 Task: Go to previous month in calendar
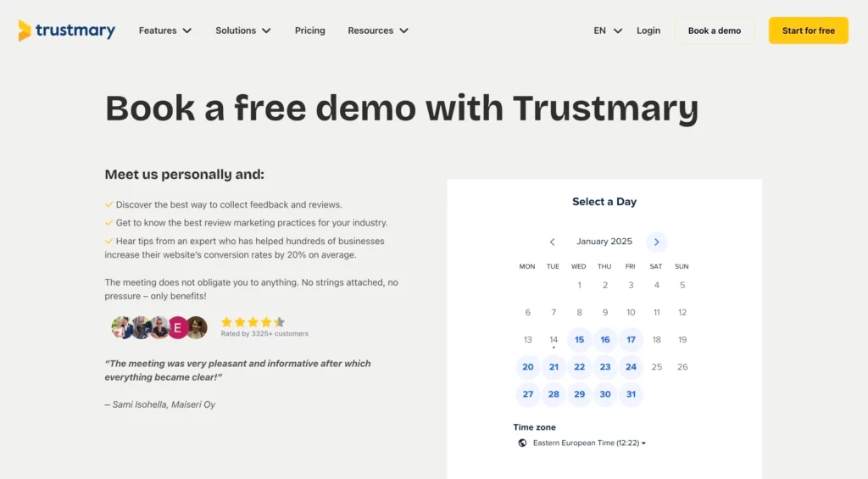pyautogui.click(x=552, y=242)
